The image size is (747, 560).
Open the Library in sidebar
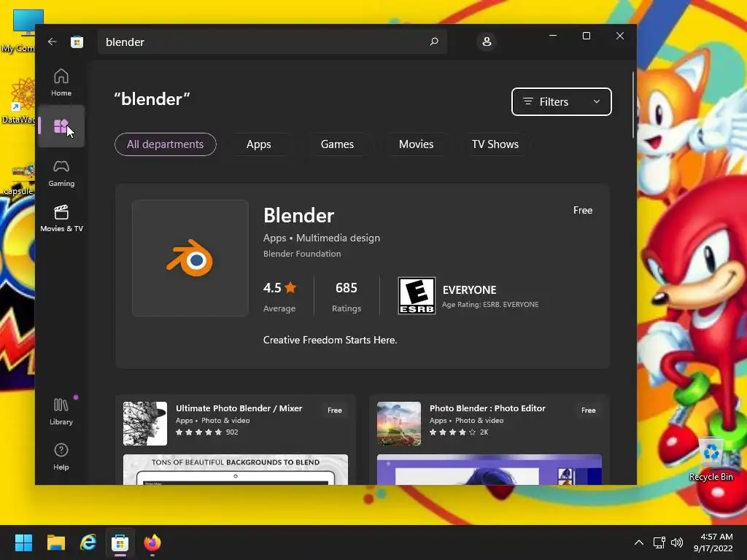click(61, 411)
